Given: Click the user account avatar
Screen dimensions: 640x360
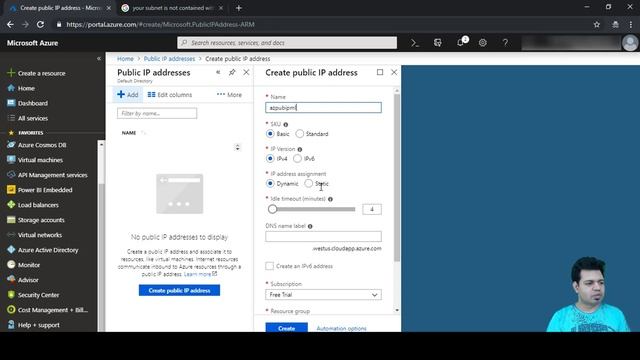Looking at the screenshot, I should tap(630, 43).
